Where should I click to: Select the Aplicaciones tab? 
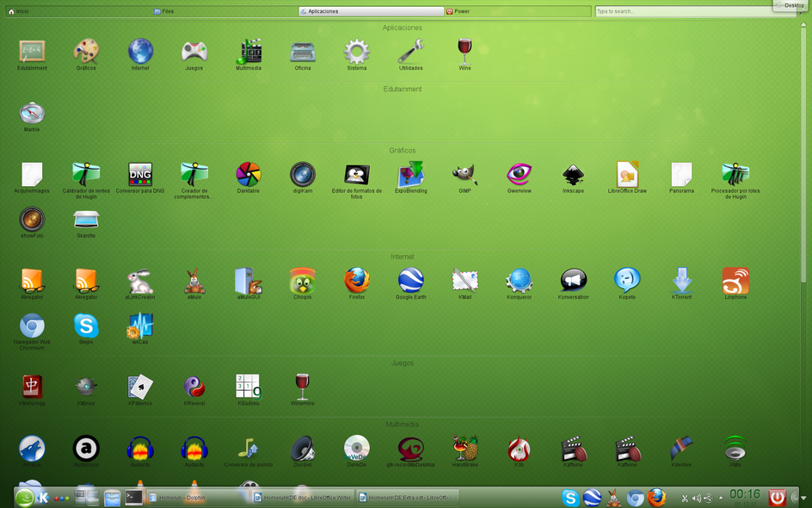coord(372,11)
